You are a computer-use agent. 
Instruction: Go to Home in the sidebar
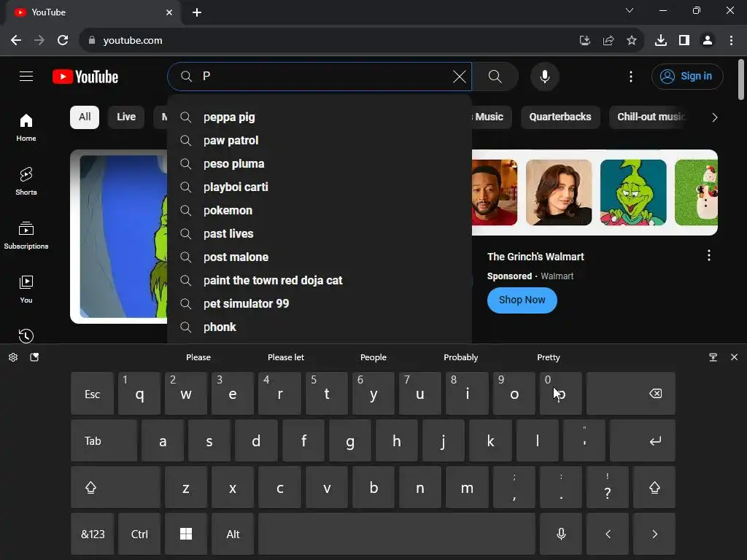click(26, 127)
